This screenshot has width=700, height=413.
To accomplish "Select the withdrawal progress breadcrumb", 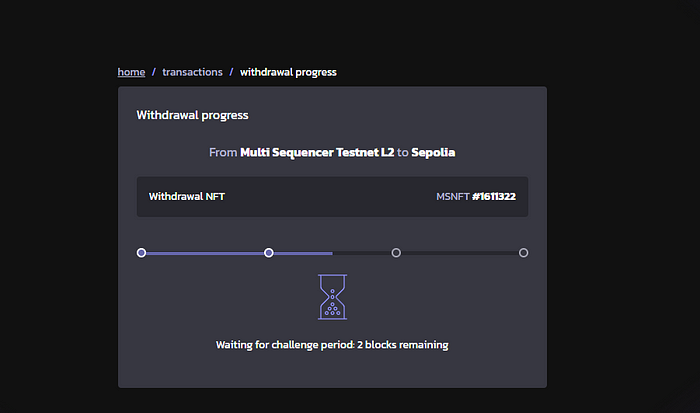I will click(x=288, y=72).
